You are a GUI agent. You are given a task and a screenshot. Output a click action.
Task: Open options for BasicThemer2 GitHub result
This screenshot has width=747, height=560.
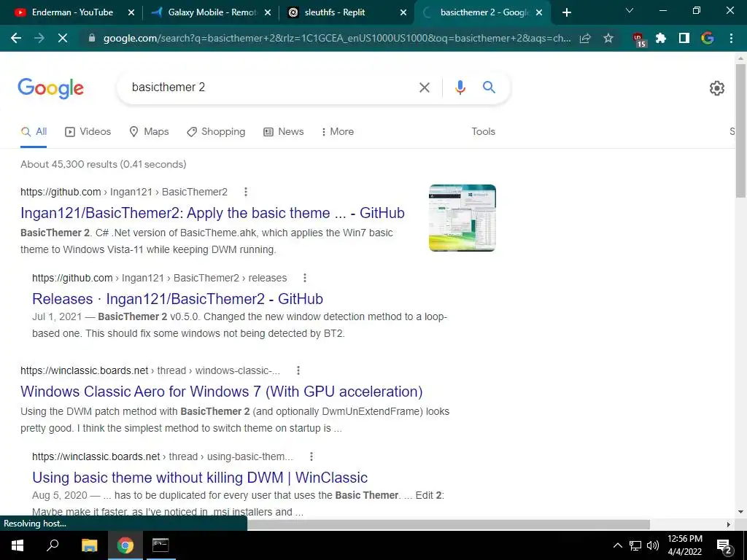245,192
